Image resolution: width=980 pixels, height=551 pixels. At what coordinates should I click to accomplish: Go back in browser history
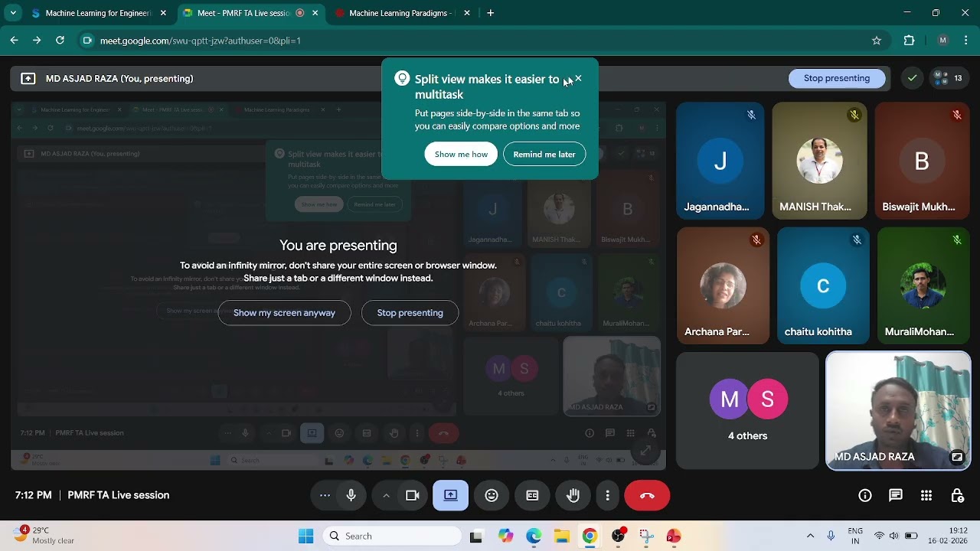[15, 41]
